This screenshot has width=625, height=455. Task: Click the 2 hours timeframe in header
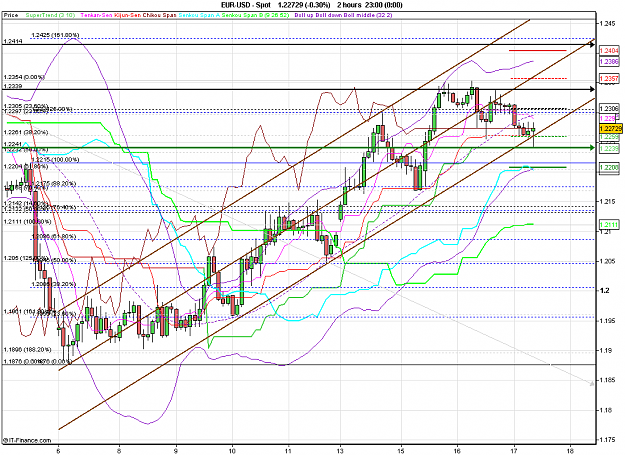pyautogui.click(x=348, y=5)
